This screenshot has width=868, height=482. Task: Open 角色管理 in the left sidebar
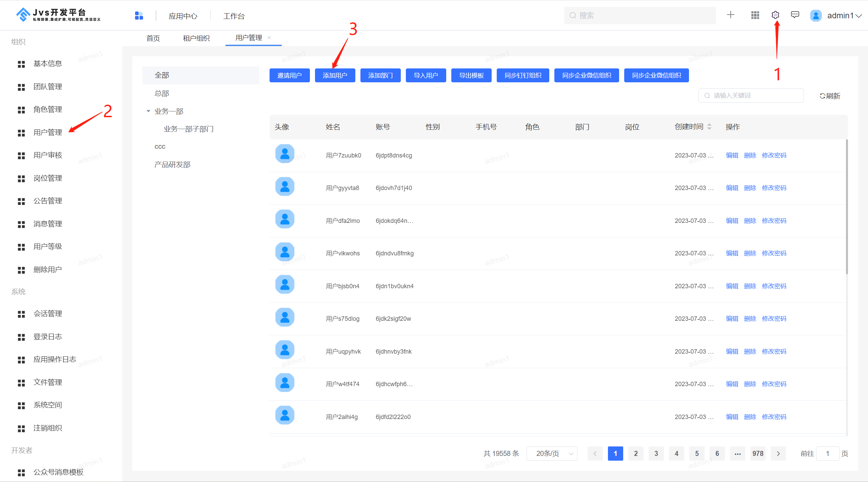tap(47, 109)
